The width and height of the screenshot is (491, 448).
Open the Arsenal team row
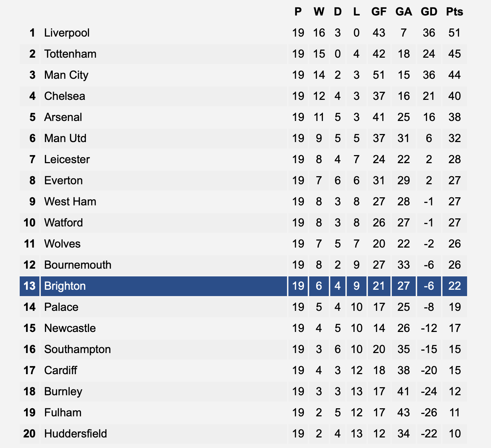click(243, 117)
